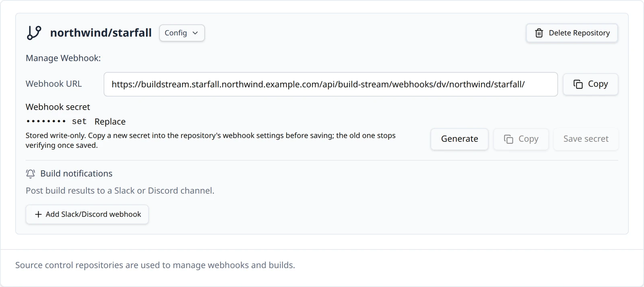This screenshot has height=287, width=644.
Task: Click the "Source control repositories" footer text
Action: click(x=155, y=265)
